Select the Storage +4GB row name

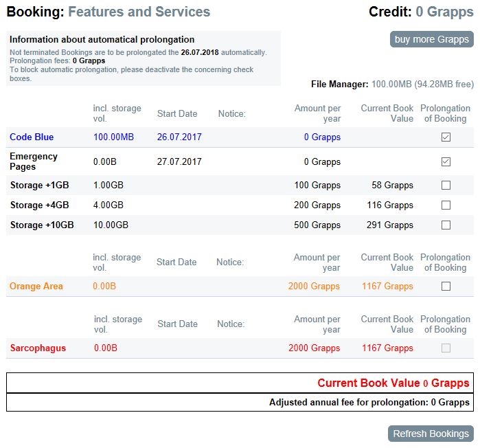pos(40,205)
